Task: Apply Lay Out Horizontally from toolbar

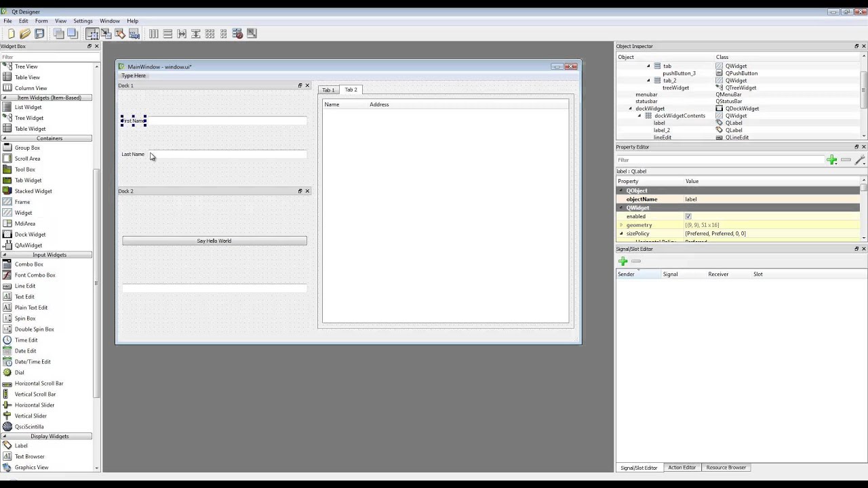Action: tap(154, 33)
